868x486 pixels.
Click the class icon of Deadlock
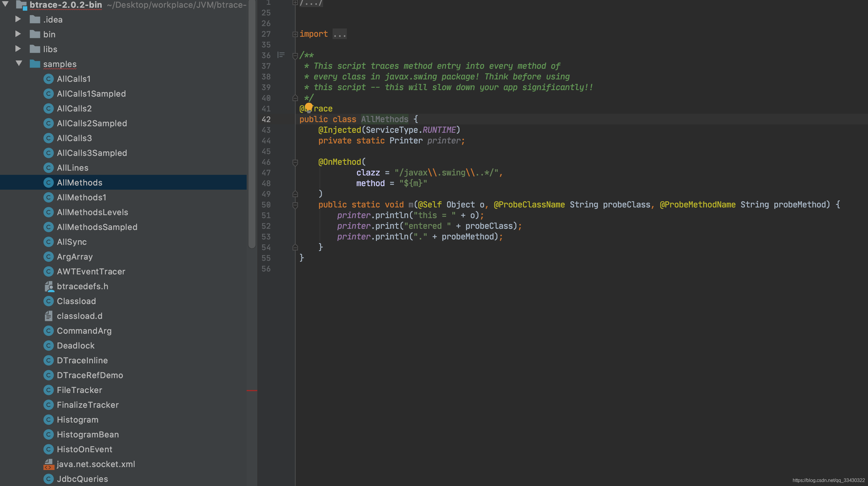pos(49,346)
